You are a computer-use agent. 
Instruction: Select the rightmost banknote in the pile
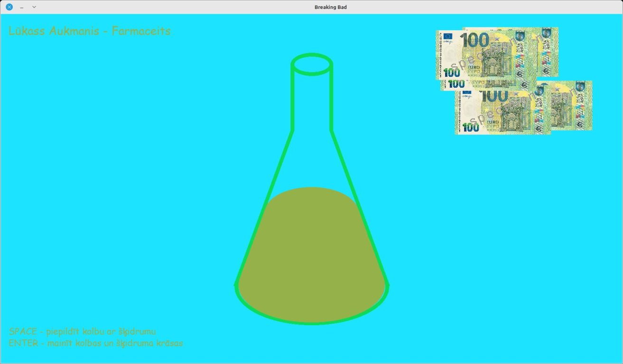tap(565, 105)
